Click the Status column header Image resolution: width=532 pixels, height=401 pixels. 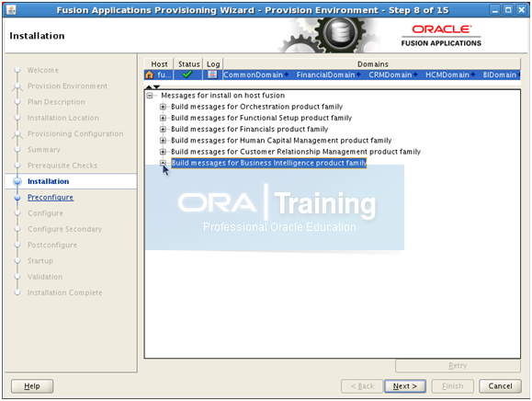[x=188, y=64]
